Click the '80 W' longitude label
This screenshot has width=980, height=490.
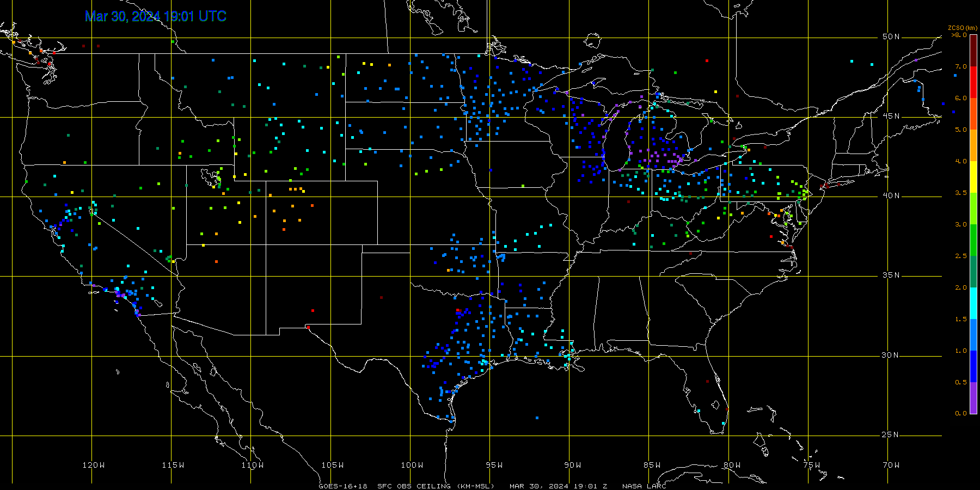[x=732, y=465]
